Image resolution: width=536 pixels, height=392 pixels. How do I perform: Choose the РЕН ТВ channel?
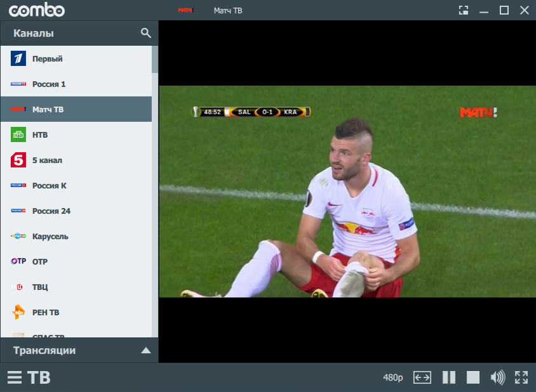(x=46, y=313)
